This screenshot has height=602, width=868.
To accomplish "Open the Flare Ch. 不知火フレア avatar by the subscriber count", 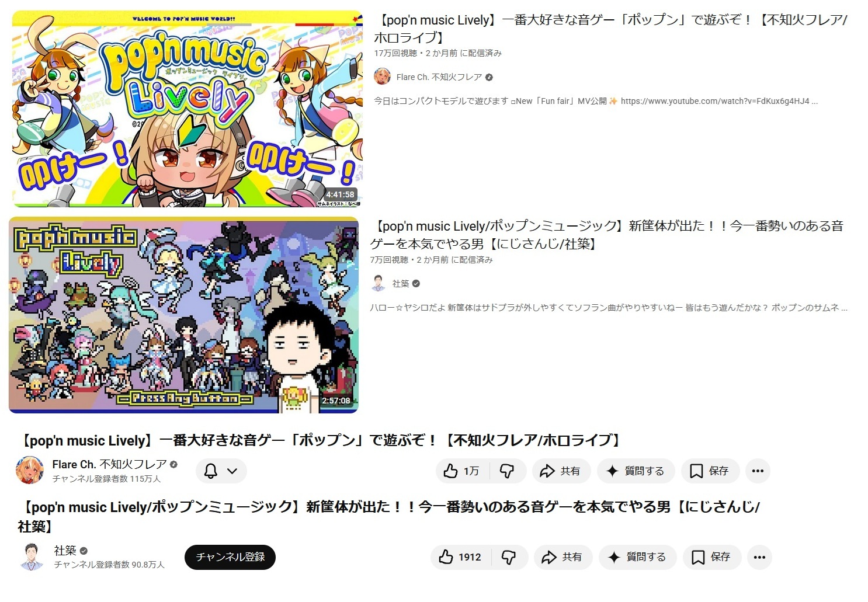I will (30, 470).
